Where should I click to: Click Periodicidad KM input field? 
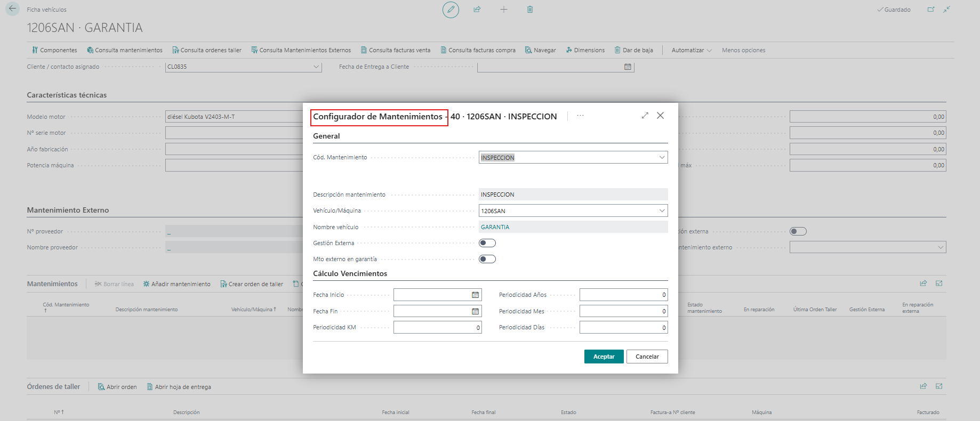click(x=438, y=327)
